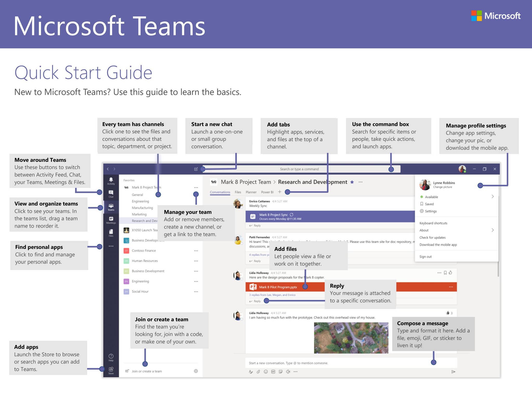The height and width of the screenshot is (411, 532).
Task: Open 3 replies from Lee, Megan, Enrico
Action: (272, 295)
